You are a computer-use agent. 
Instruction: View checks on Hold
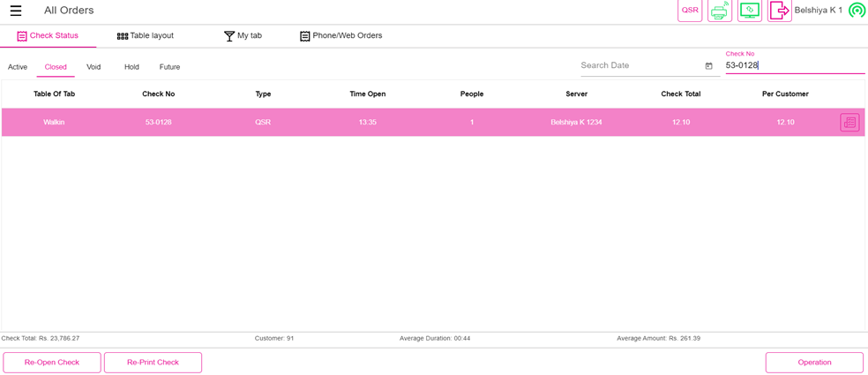[131, 67]
